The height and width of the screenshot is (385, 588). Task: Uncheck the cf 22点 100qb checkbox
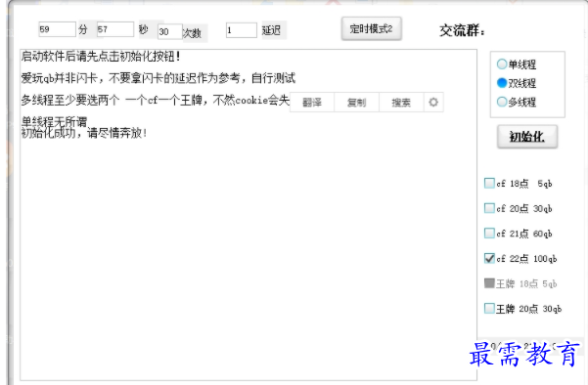coord(489,258)
